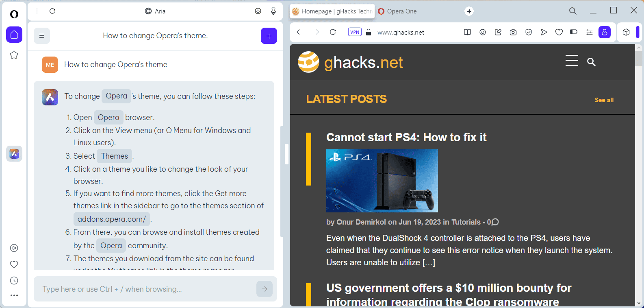Go forward in browser
644x308 pixels.
317,32
